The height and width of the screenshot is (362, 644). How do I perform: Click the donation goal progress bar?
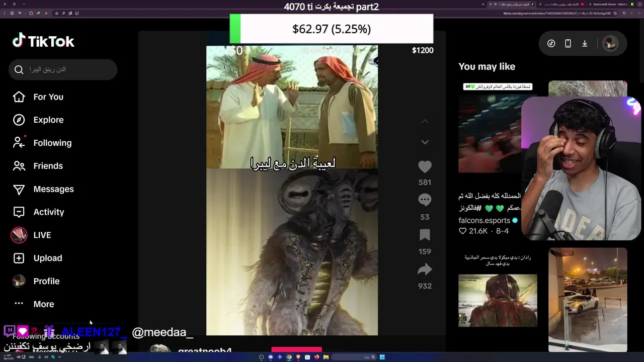point(331,29)
